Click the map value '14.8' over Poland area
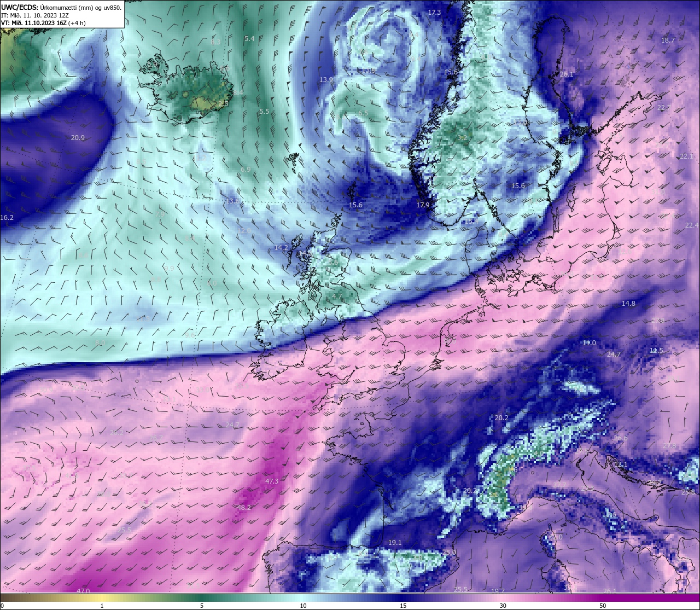This screenshot has width=700, height=610. click(x=628, y=303)
